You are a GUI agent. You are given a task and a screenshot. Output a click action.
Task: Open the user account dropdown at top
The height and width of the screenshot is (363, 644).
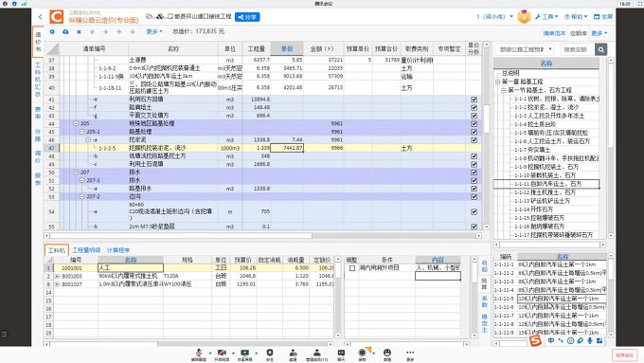click(495, 17)
